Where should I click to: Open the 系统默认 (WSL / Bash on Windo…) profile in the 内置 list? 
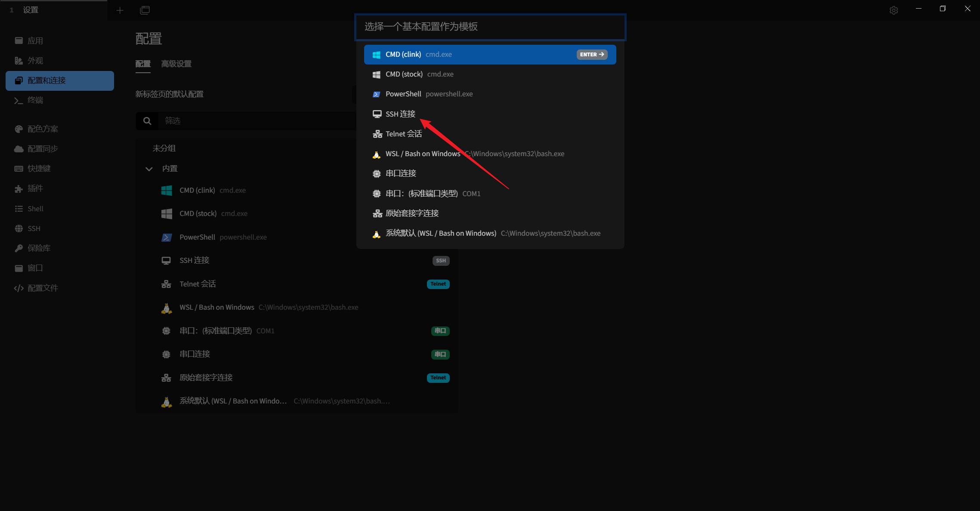coord(297,401)
